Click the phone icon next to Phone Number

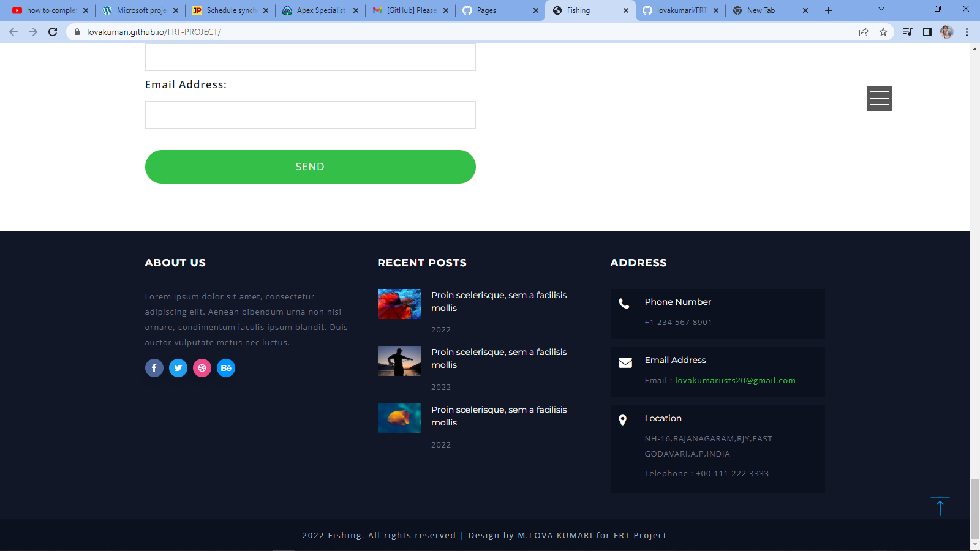[x=624, y=303]
